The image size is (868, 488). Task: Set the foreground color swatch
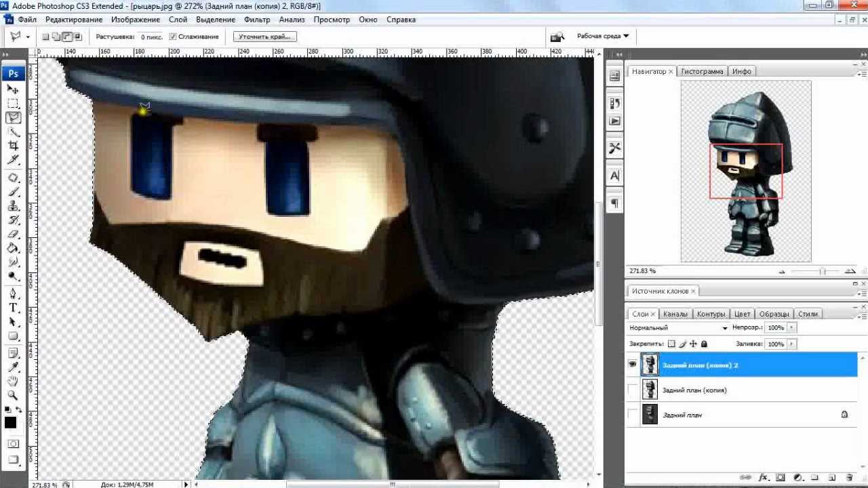[10, 422]
